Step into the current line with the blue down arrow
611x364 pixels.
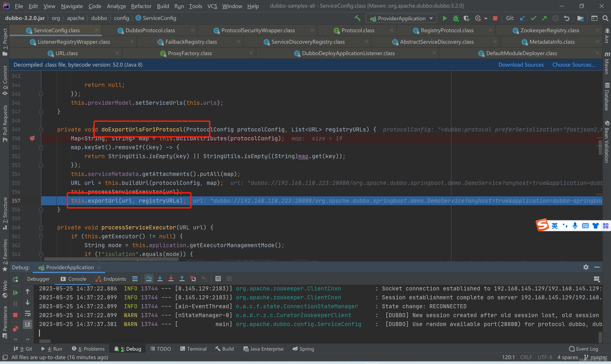point(160,279)
